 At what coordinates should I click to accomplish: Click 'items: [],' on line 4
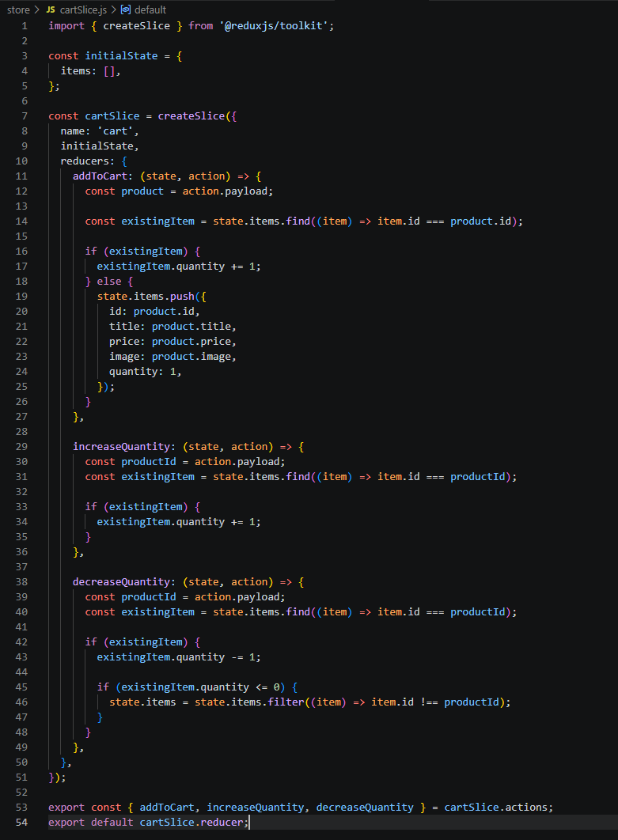click(x=90, y=70)
